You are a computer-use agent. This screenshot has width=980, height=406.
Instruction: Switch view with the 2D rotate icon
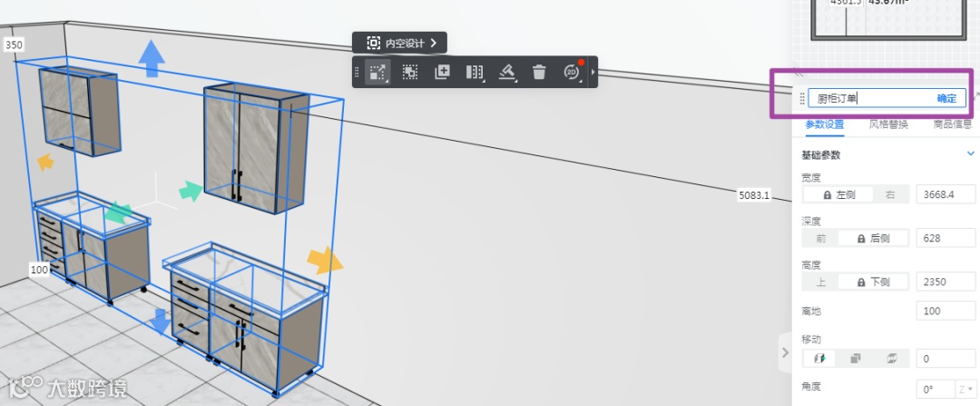(x=572, y=72)
